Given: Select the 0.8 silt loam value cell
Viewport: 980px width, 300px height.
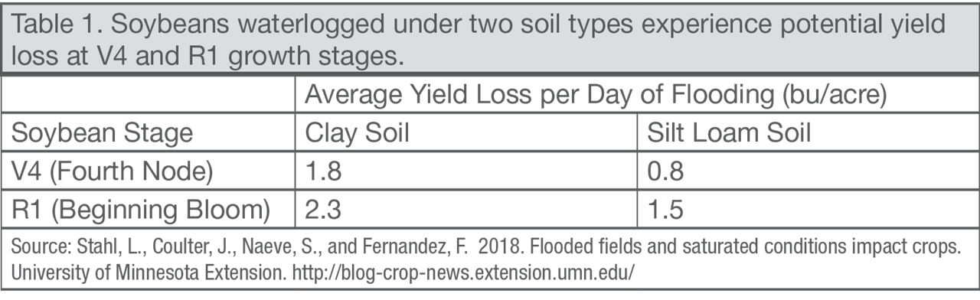Looking at the screenshot, I should 805,170.
